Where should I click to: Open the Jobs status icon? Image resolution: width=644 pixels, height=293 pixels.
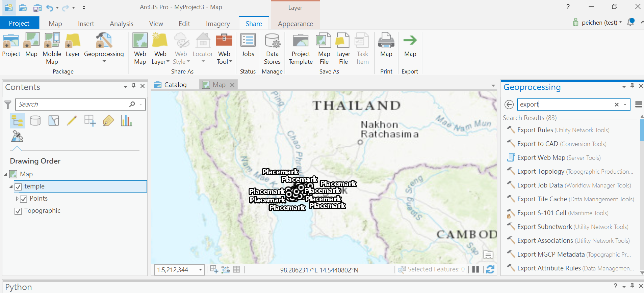248,41
